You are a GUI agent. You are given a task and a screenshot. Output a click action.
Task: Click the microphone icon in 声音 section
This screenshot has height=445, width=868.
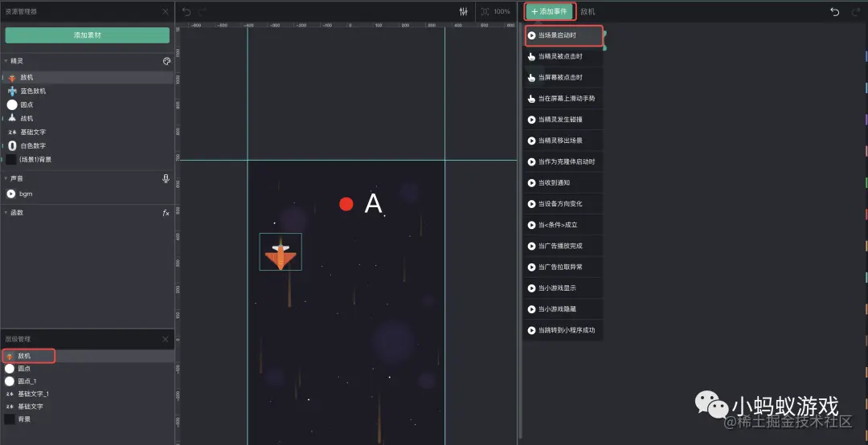pyautogui.click(x=166, y=178)
